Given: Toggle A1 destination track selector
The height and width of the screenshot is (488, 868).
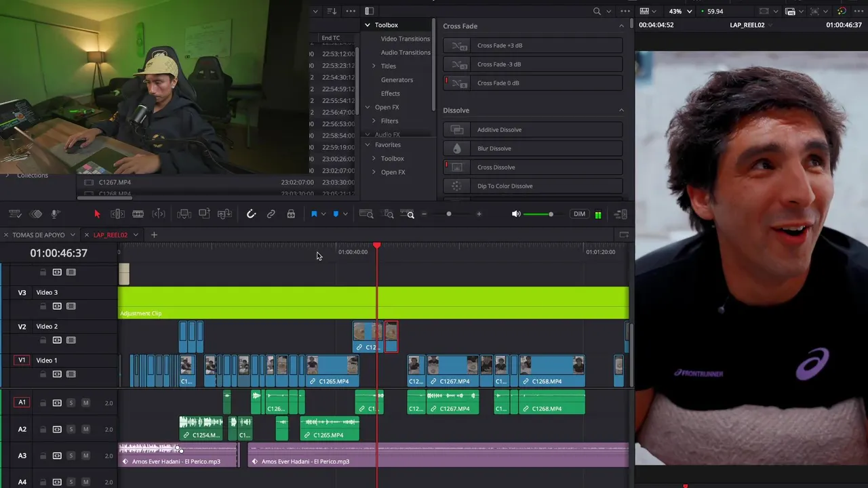Looking at the screenshot, I should (x=22, y=403).
